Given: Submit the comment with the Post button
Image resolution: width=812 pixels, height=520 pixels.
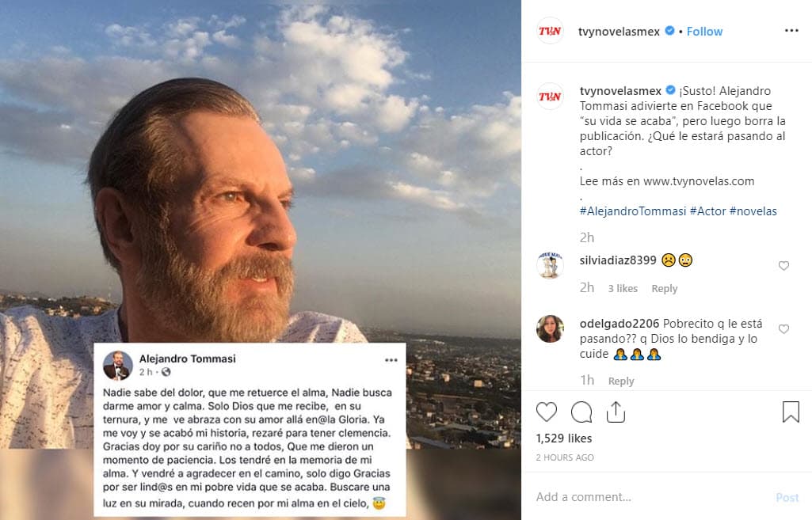Looking at the screenshot, I should pos(787,497).
